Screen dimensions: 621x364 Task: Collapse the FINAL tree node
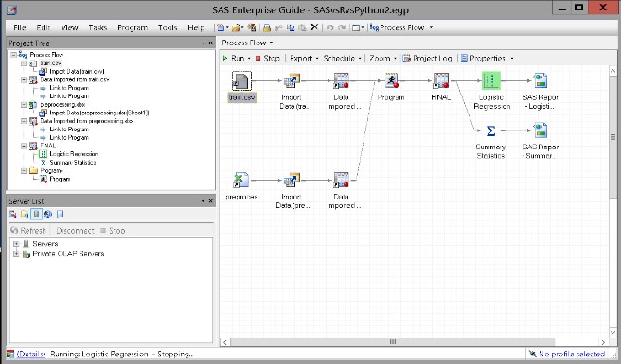[x=24, y=146]
